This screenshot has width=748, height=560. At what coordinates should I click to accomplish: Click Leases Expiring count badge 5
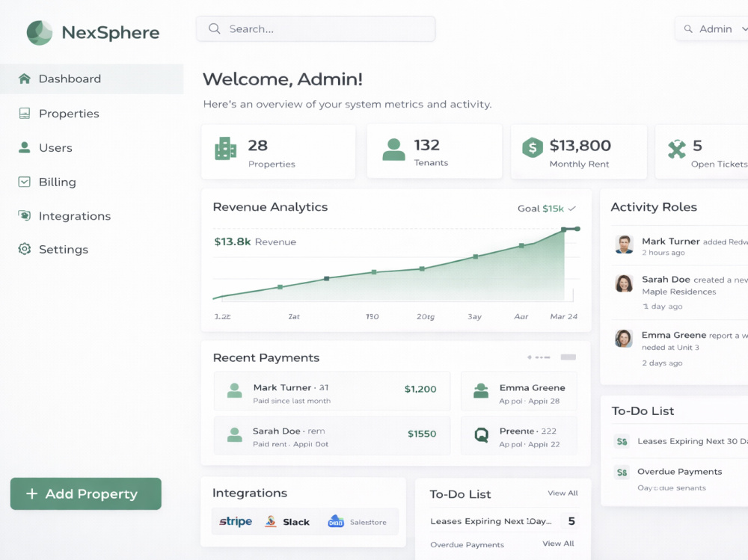coord(571,521)
